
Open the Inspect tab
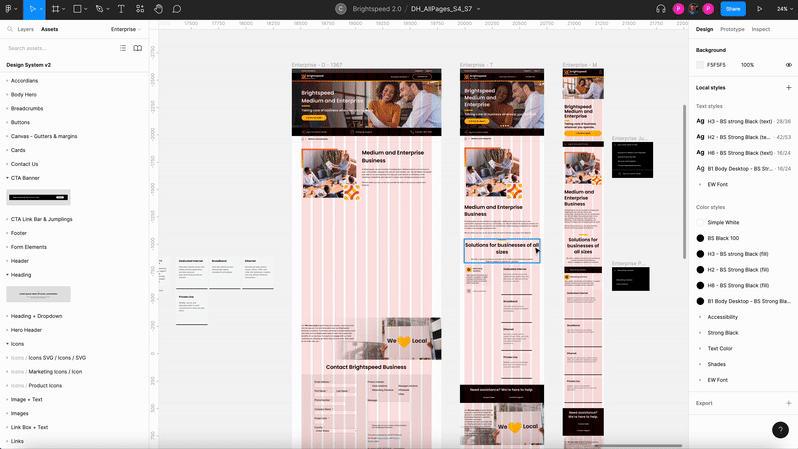[x=761, y=29]
